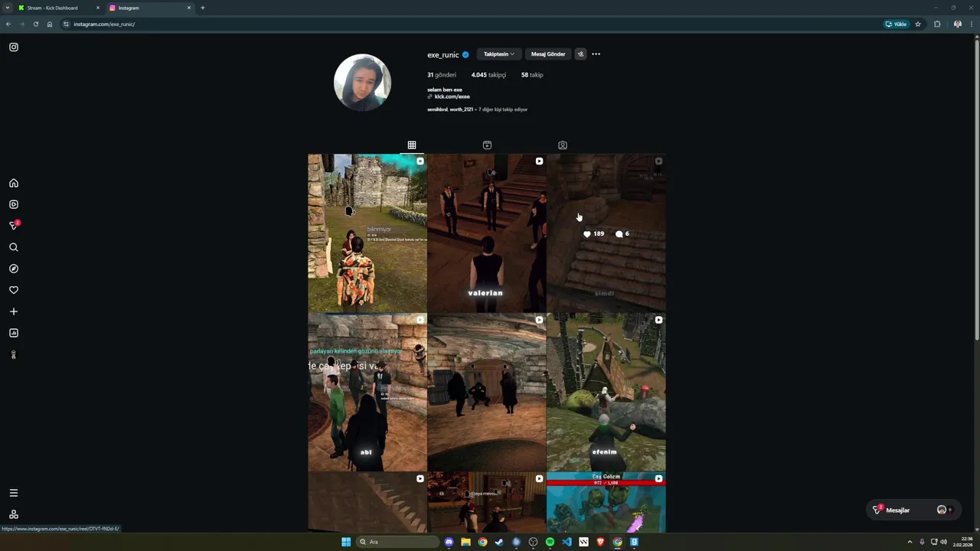This screenshot has height=551, width=980.
Task: Open reel with figures at wooden door
Action: pyautogui.click(x=487, y=393)
